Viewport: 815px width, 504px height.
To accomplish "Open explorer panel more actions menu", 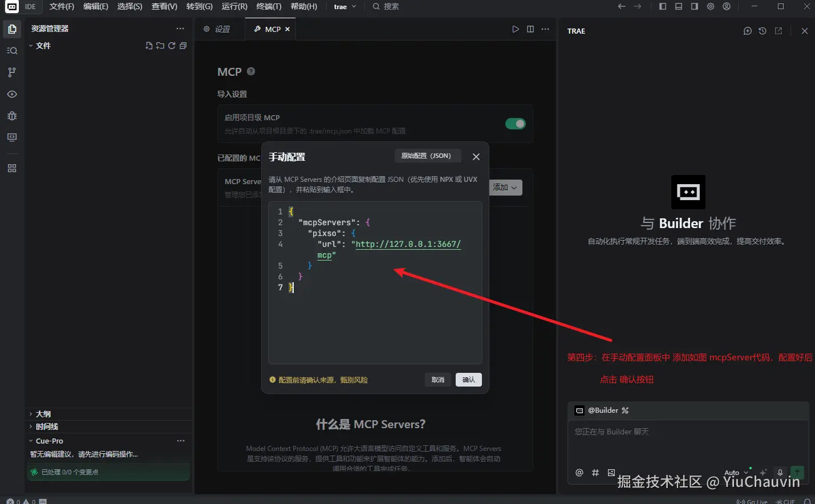I will click(x=180, y=29).
